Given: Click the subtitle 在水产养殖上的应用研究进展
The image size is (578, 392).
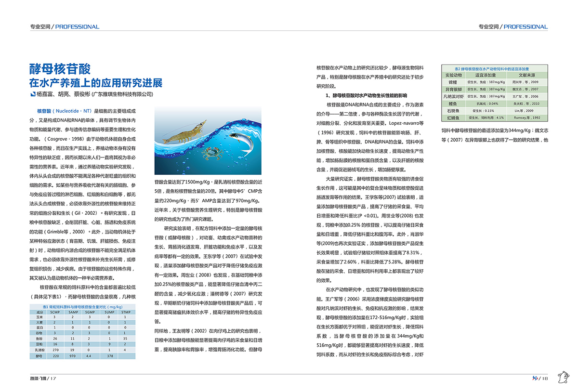Looking at the screenshot, I should click(x=96, y=81).
